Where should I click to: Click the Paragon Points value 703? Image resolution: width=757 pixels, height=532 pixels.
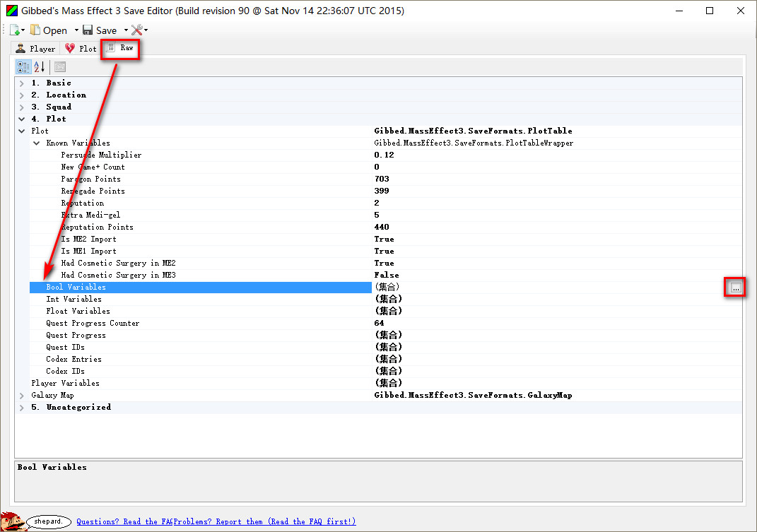(x=382, y=179)
